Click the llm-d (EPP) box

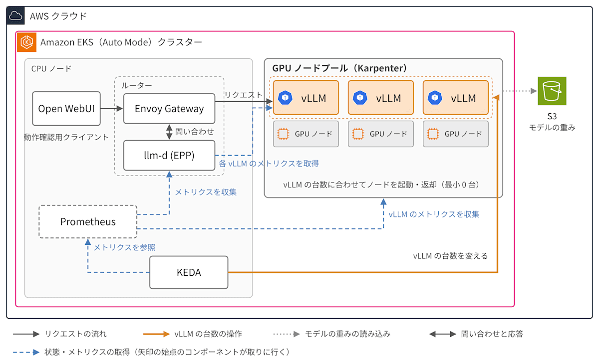tap(169, 156)
